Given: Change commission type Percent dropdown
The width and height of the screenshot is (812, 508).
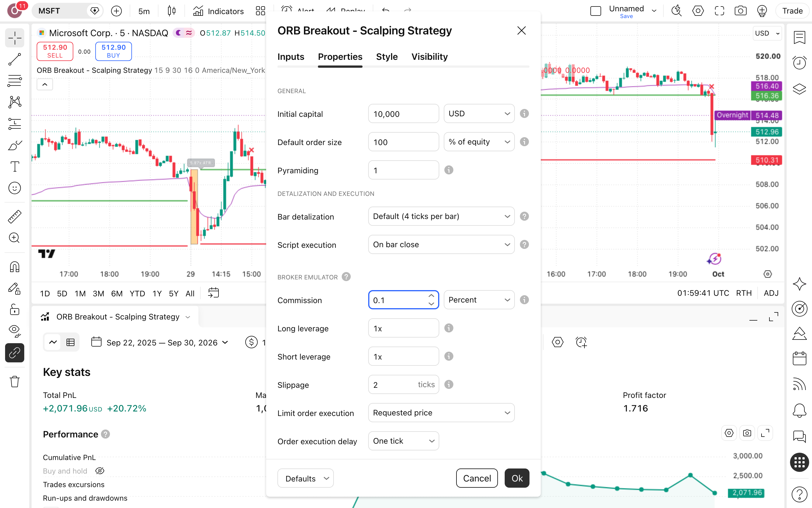Looking at the screenshot, I should point(479,300).
